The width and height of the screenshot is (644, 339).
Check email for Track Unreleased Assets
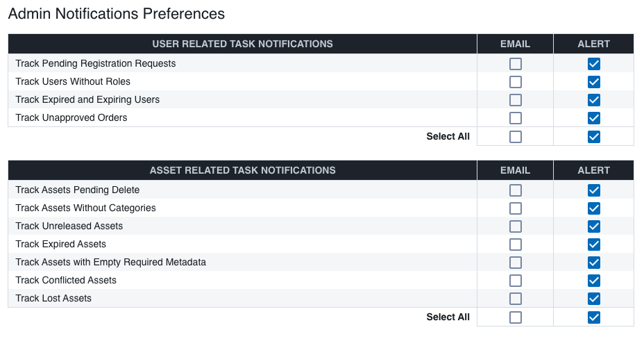point(516,226)
